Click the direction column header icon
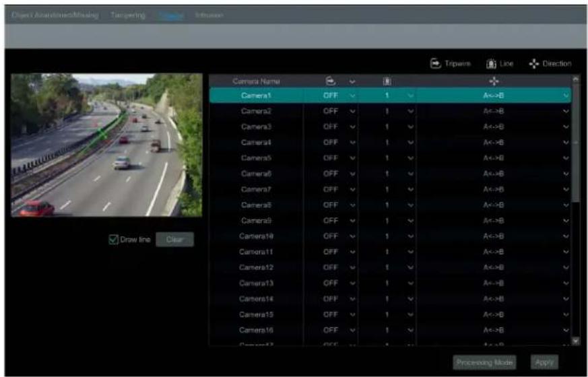588x377 pixels. [494, 81]
